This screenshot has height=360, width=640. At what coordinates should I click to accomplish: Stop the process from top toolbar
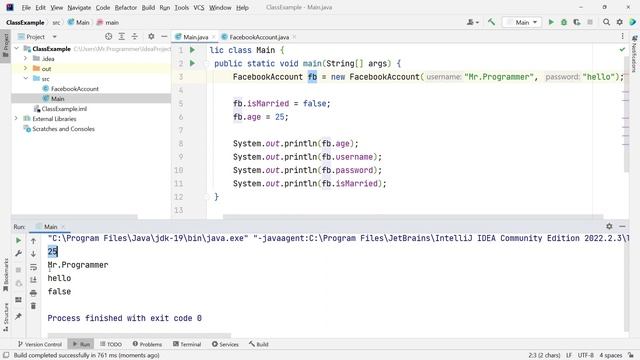click(x=590, y=22)
